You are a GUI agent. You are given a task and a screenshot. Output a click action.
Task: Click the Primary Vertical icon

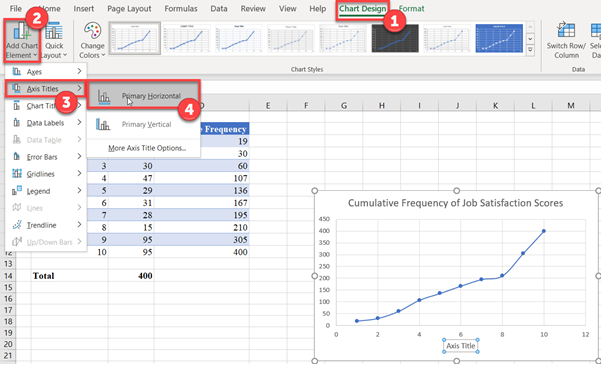coord(103,125)
